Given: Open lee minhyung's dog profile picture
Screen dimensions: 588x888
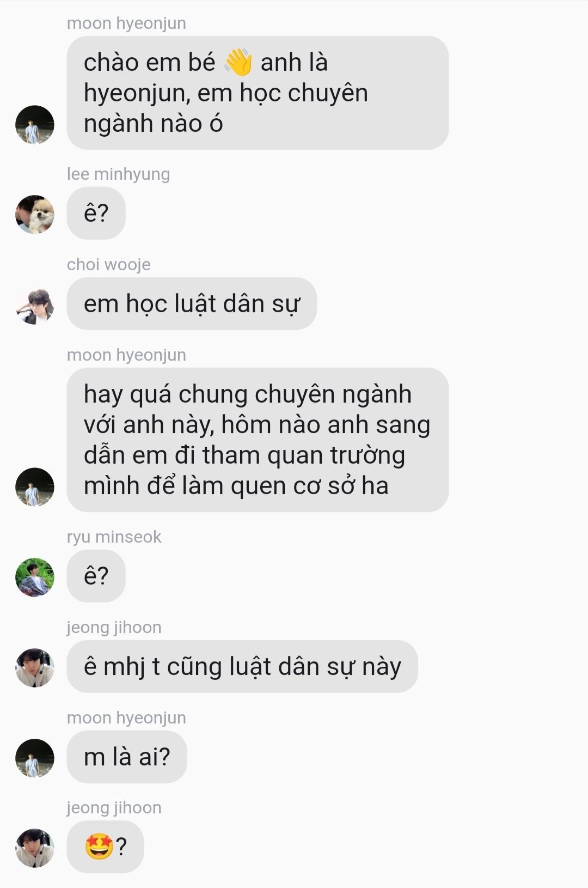Looking at the screenshot, I should (35, 214).
